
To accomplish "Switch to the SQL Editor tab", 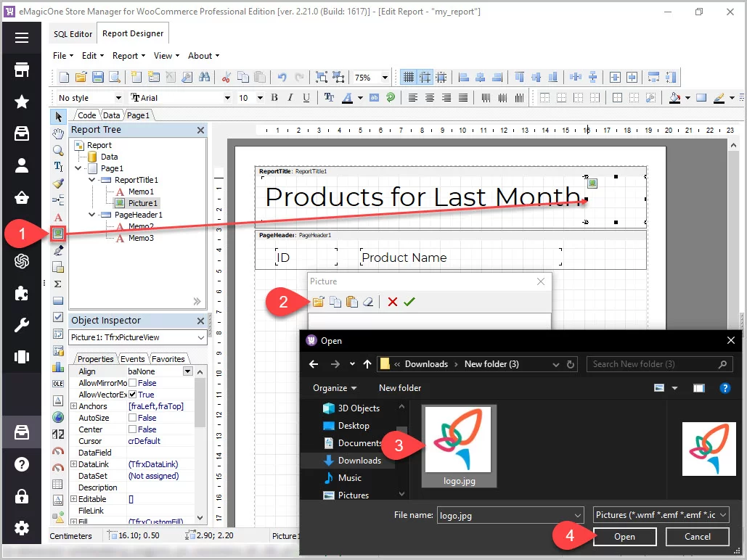I will [73, 34].
